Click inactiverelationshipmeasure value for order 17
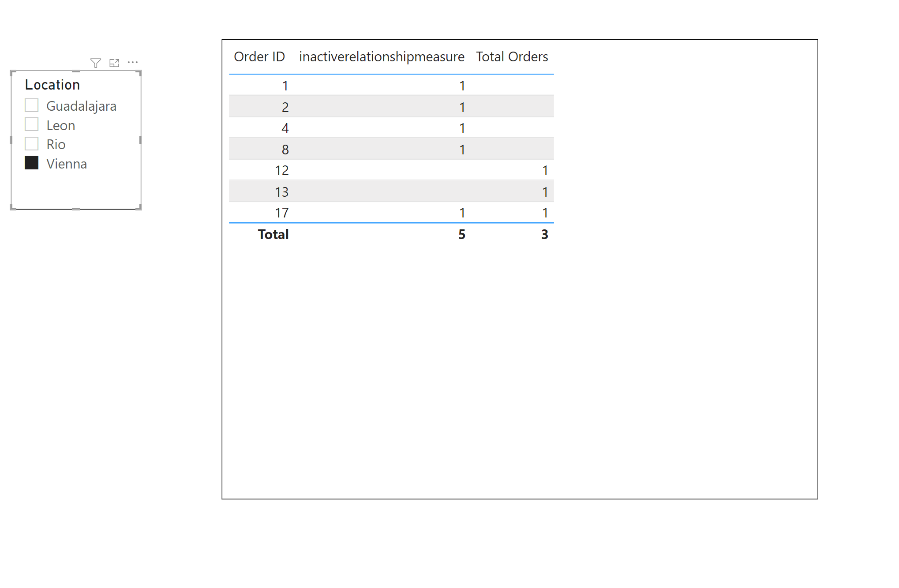This screenshot has width=899, height=588. [x=462, y=213]
